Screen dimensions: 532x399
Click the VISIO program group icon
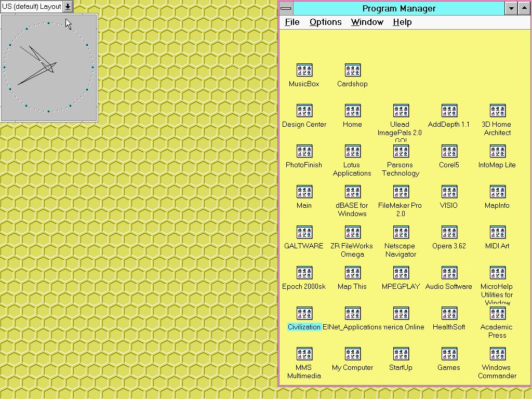(449, 192)
